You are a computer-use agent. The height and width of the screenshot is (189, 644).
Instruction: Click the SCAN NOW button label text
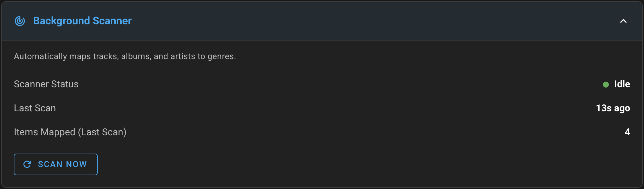(62, 164)
